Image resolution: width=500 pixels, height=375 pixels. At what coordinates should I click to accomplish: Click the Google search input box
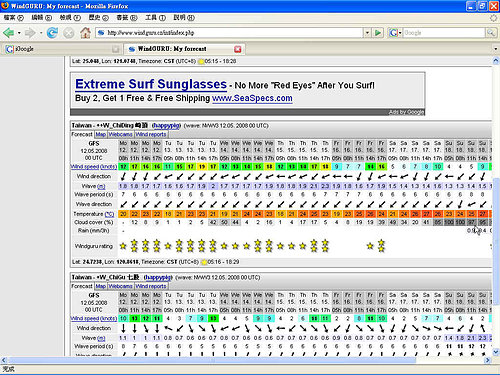click(x=444, y=33)
